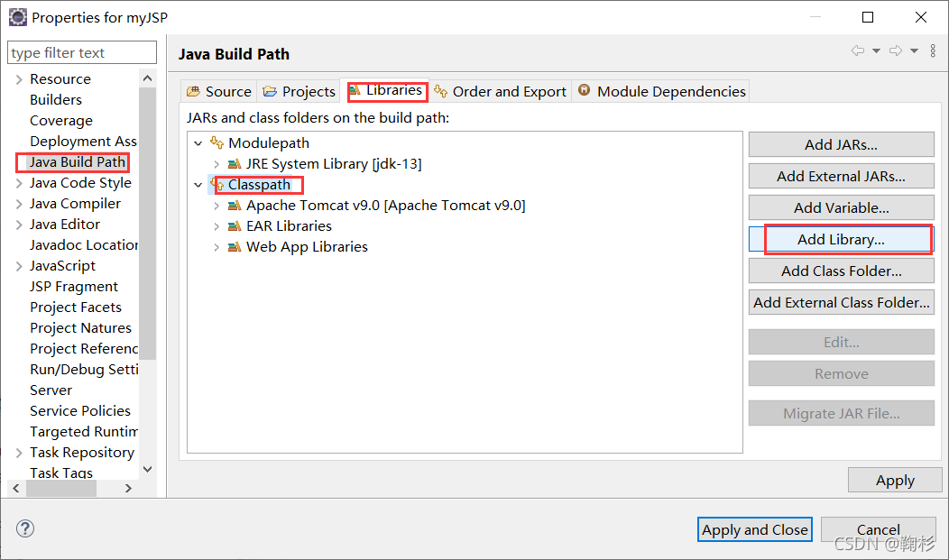Expand JRE System Library [jdk-13]
This screenshot has height=560, width=949.
point(217,164)
